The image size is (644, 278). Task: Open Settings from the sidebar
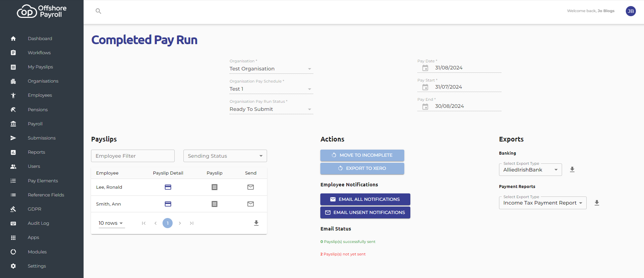coord(37,266)
